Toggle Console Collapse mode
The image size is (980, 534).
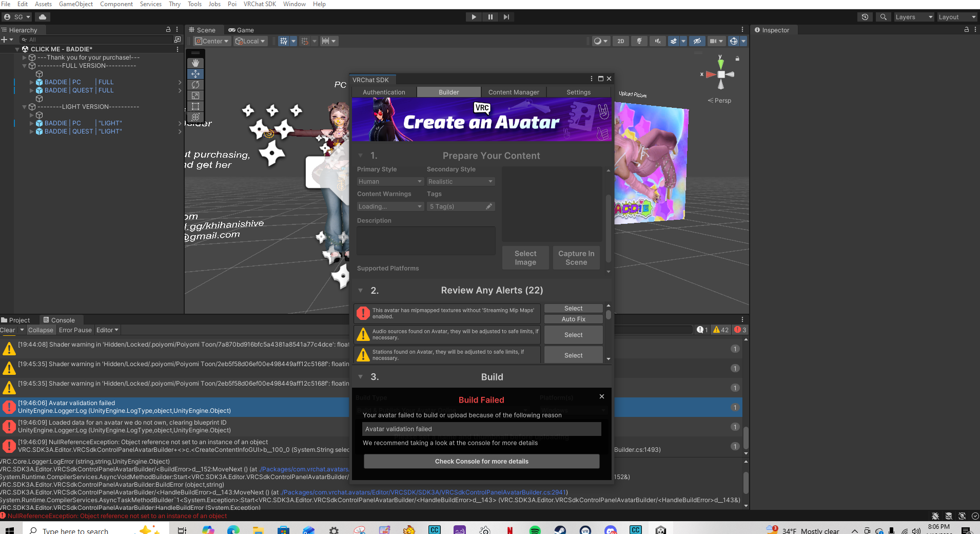[x=41, y=330]
